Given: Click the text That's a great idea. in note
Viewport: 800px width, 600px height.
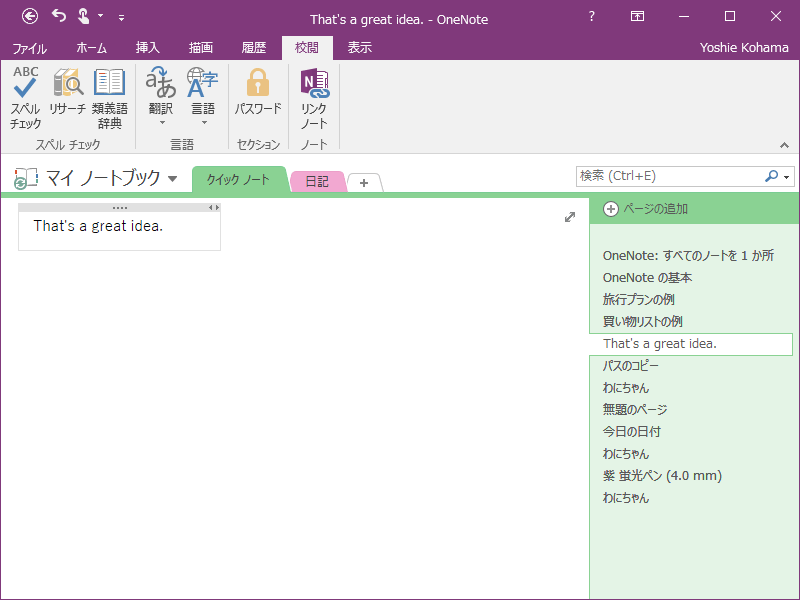Looking at the screenshot, I should [x=98, y=226].
